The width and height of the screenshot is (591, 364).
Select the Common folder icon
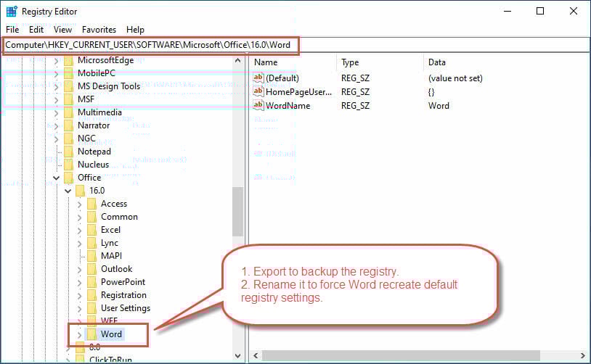tap(92, 217)
